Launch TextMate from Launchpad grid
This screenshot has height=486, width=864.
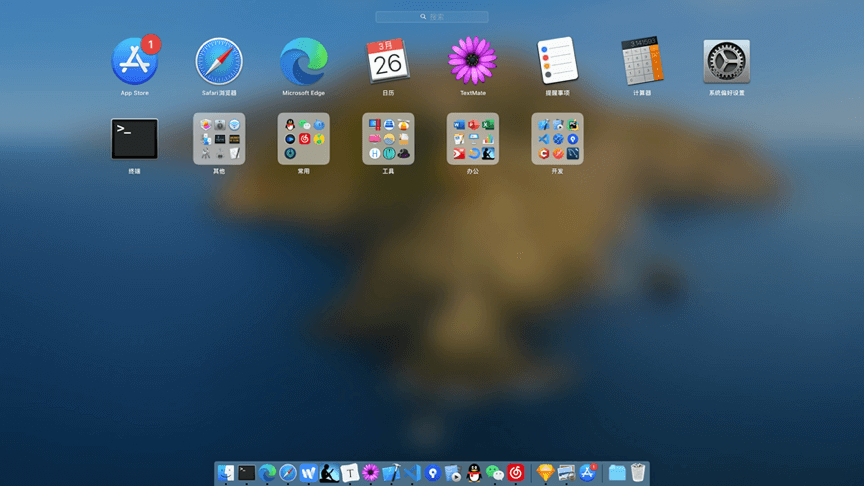(473, 61)
